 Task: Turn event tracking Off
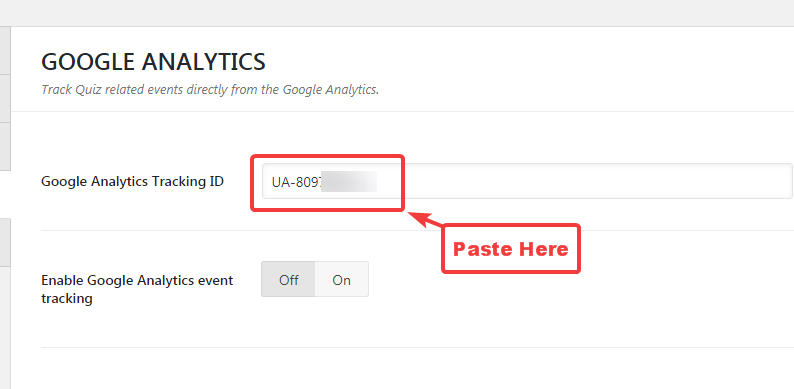point(288,280)
